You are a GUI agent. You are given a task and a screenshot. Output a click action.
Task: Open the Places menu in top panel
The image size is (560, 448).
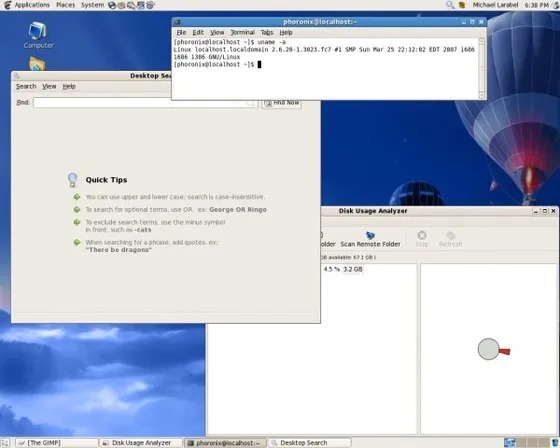point(65,5)
